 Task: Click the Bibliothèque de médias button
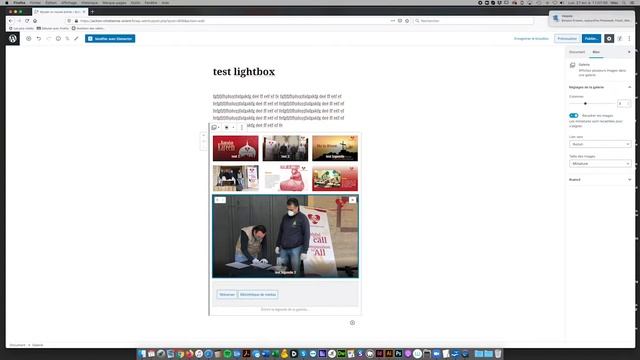(x=258, y=294)
